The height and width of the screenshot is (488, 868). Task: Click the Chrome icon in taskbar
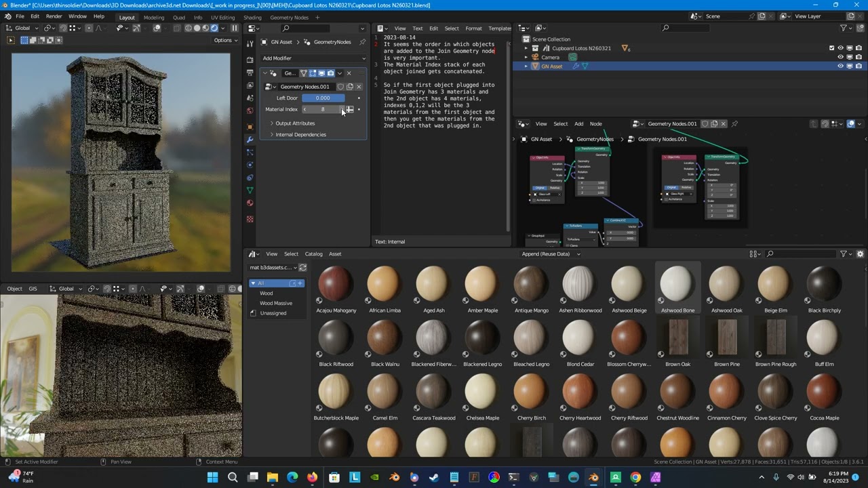[x=635, y=478]
